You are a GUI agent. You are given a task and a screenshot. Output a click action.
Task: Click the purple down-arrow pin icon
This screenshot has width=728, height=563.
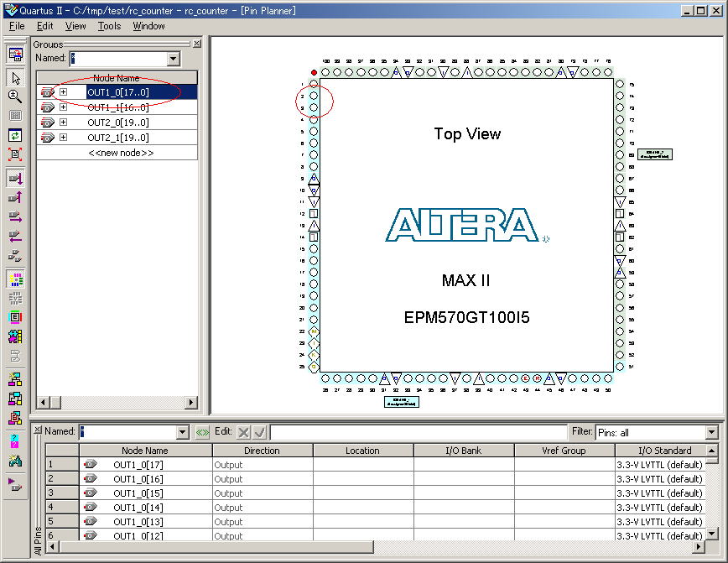(15, 177)
